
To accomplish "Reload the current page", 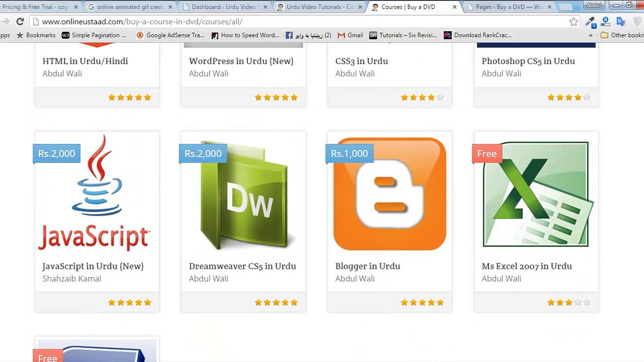I will tap(20, 22).
